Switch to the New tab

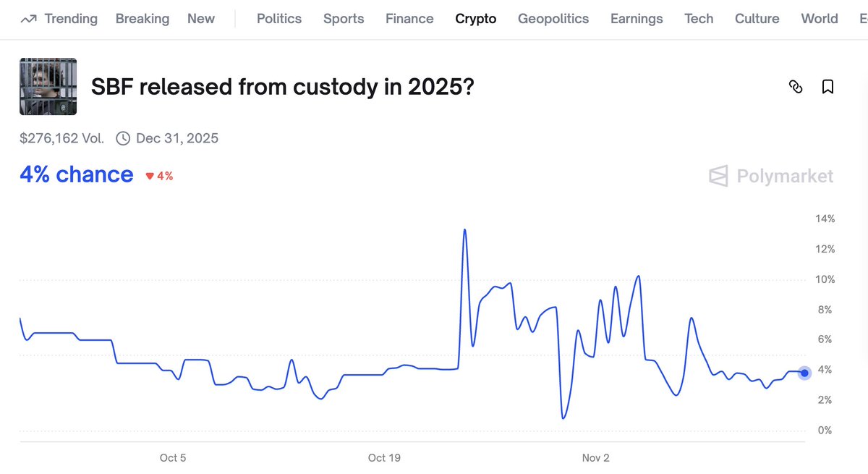201,19
